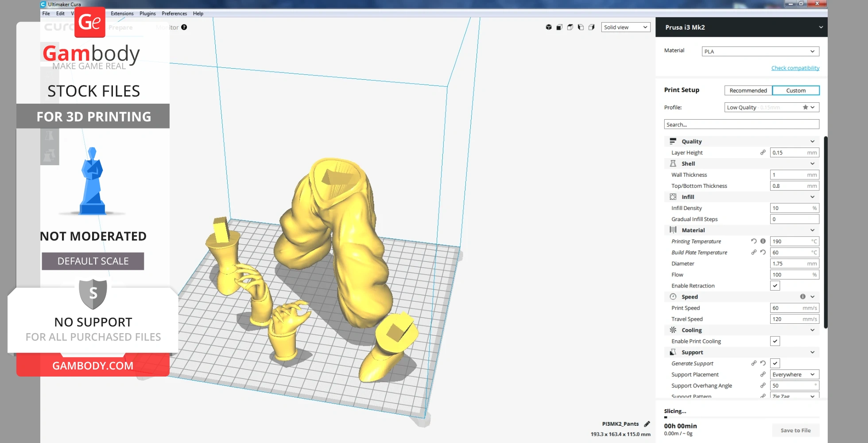
Task: Click the Speed section info icon
Action: click(802, 297)
